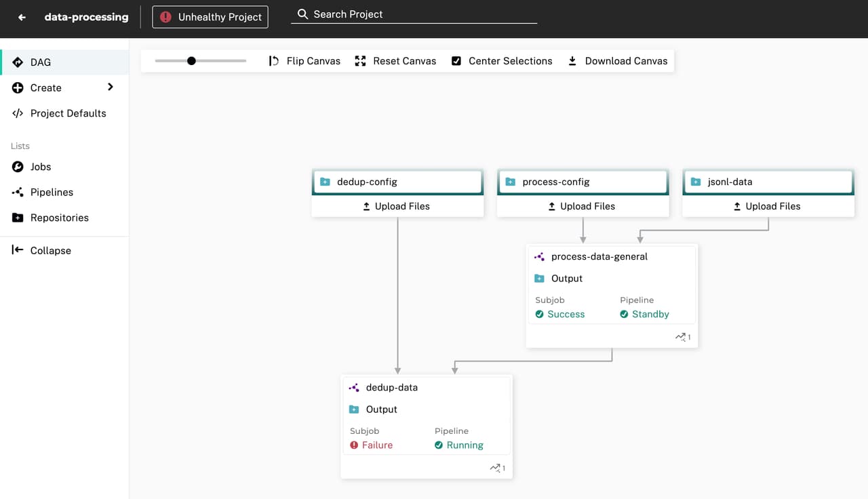Click the Project Defaults code icon
This screenshot has width=868, height=499.
click(x=18, y=113)
